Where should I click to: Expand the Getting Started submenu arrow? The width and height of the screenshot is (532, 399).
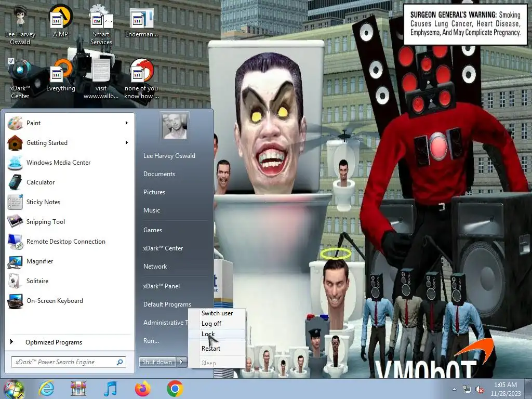click(127, 143)
